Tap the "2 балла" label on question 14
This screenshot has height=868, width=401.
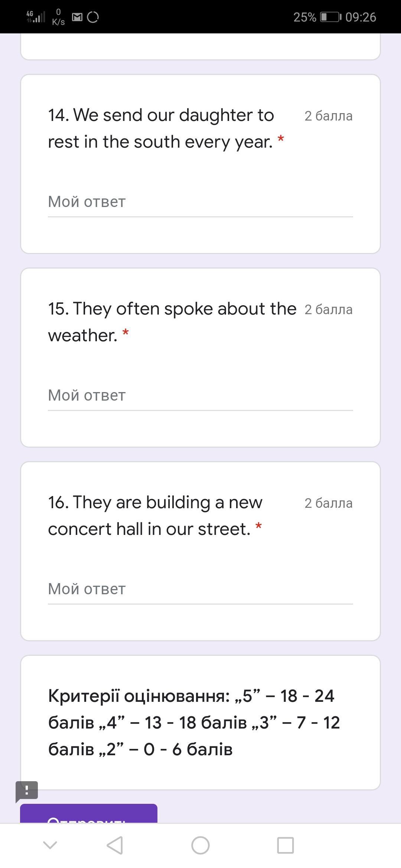coord(328,116)
